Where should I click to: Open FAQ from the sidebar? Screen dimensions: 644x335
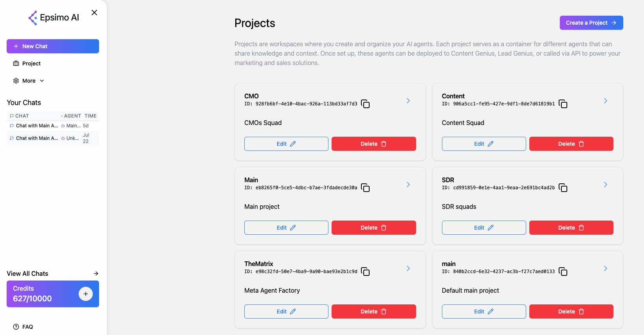(27, 327)
